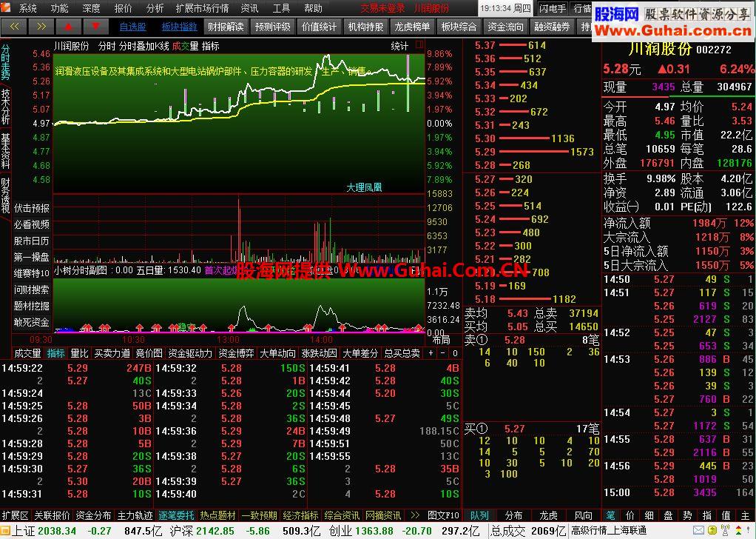Viewport: 756px width, 539px height.
Task: Open the 扩展市场行情 menu
Action: click(x=203, y=8)
